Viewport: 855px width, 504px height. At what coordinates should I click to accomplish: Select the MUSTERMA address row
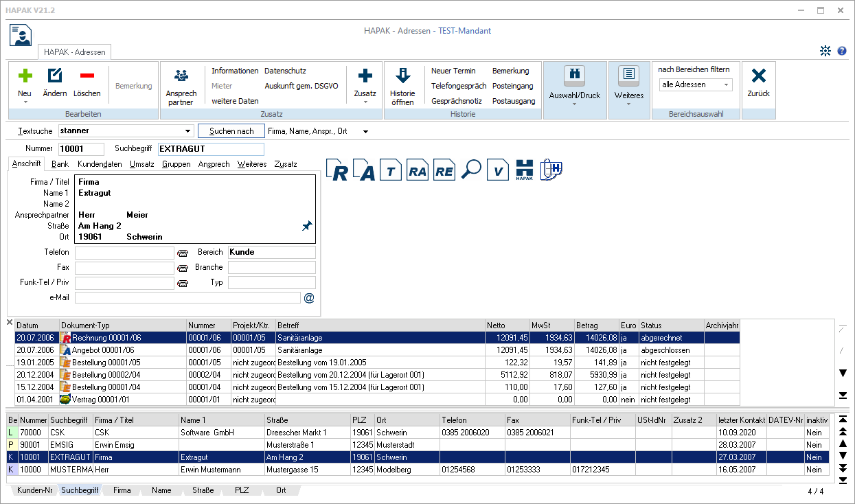click(418, 470)
